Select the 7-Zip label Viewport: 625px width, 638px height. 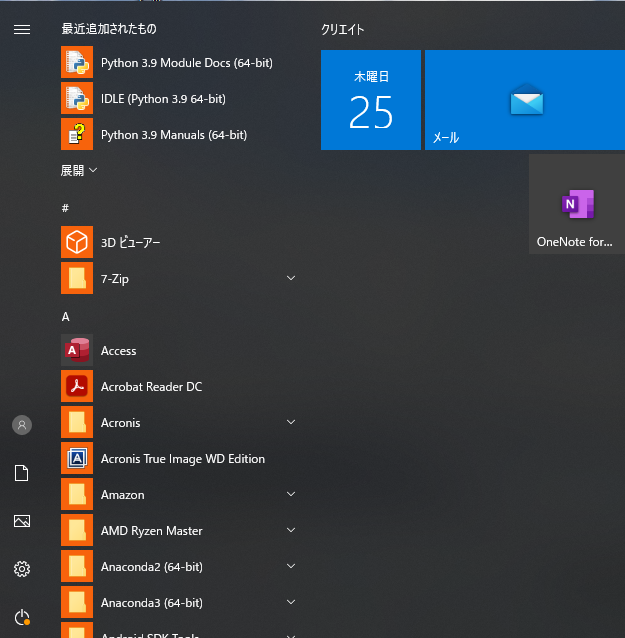[115, 279]
